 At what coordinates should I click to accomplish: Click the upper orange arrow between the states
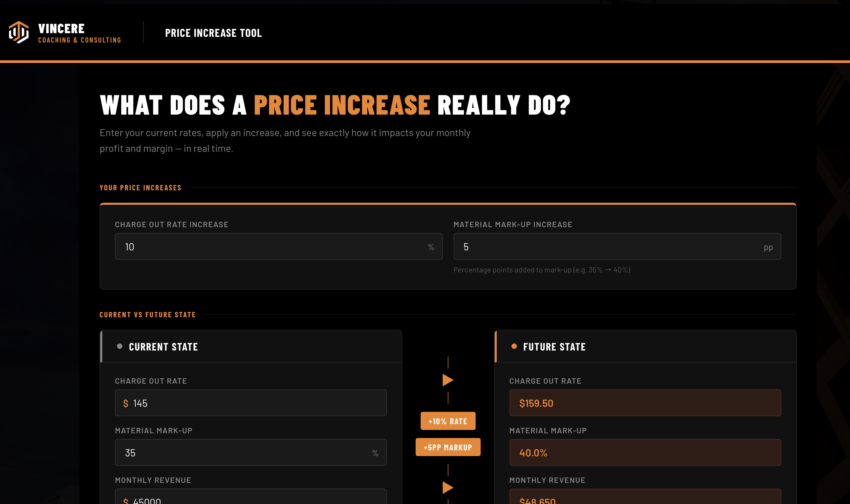click(x=448, y=380)
